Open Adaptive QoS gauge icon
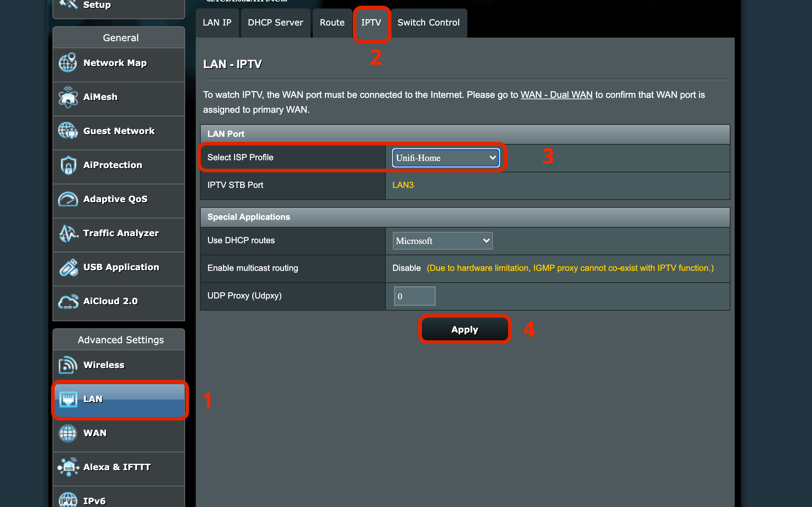This screenshot has width=812, height=507. point(68,199)
